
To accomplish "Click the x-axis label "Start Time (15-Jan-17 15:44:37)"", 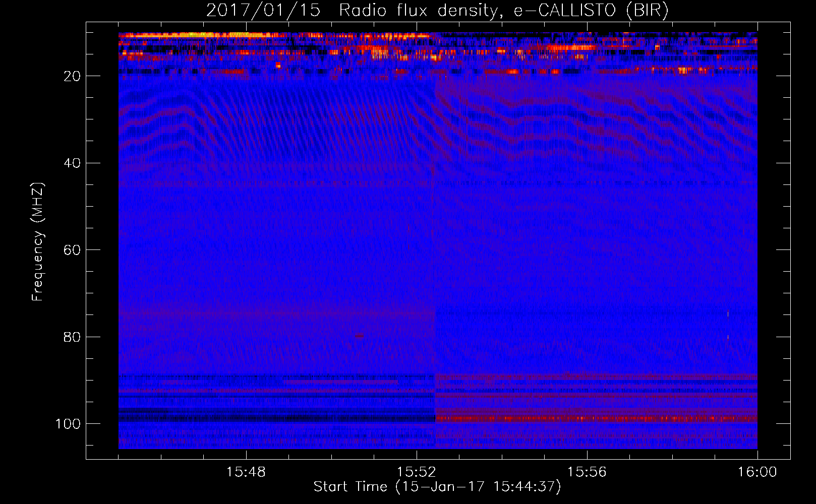I will point(437,486).
